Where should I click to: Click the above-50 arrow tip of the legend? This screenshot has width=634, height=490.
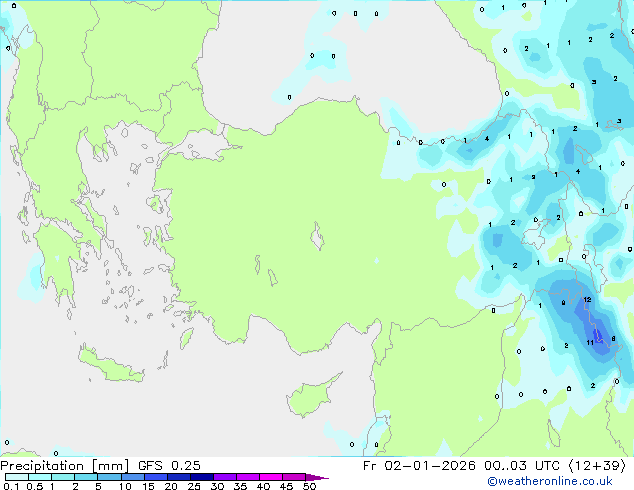317,478
